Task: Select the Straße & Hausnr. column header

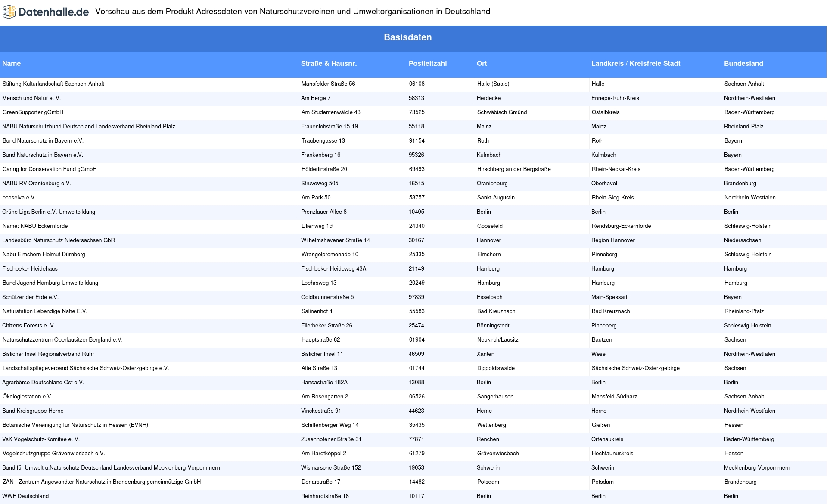Action: 329,64
